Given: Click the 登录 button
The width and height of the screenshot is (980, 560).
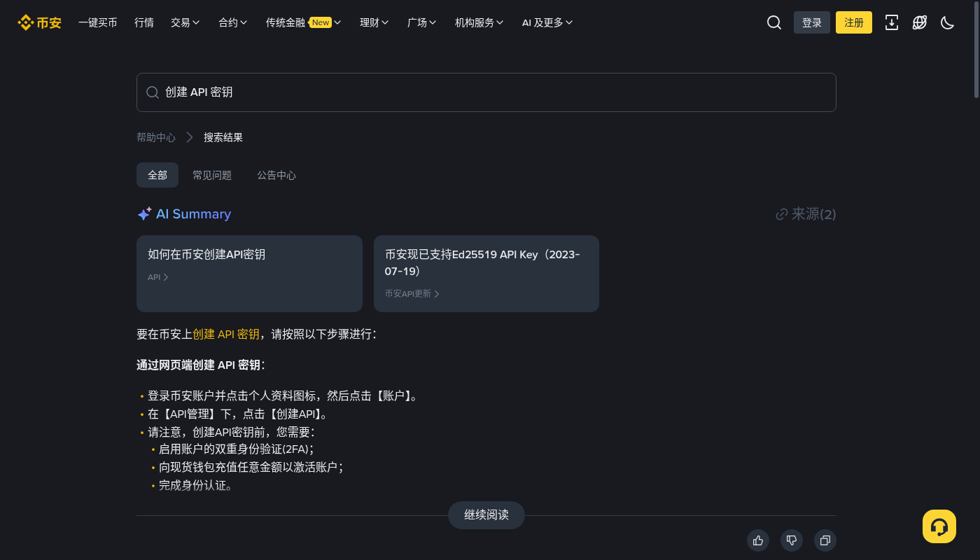Looking at the screenshot, I should click(x=812, y=22).
